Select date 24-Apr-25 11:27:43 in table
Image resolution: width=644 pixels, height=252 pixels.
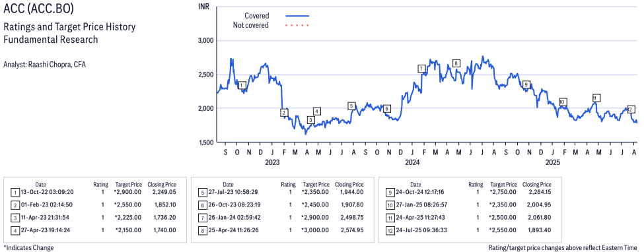tap(421, 217)
